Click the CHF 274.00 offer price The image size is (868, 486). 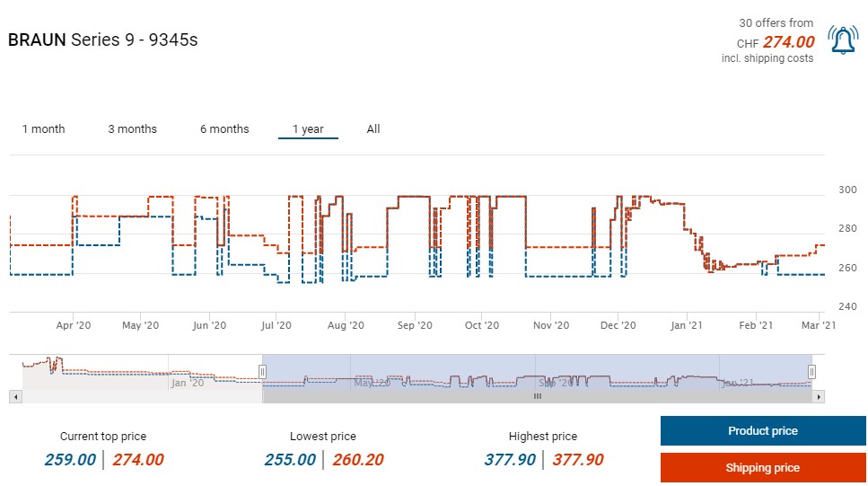(x=787, y=42)
